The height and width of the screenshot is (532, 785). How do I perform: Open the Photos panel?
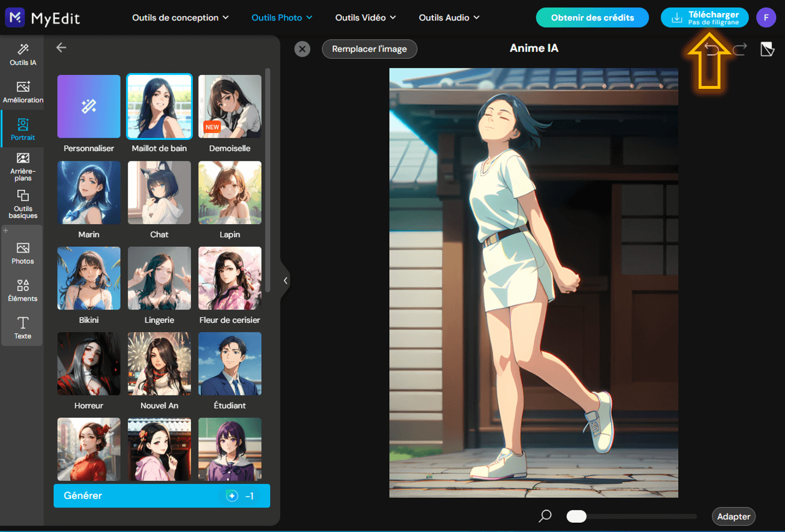pos(23,254)
